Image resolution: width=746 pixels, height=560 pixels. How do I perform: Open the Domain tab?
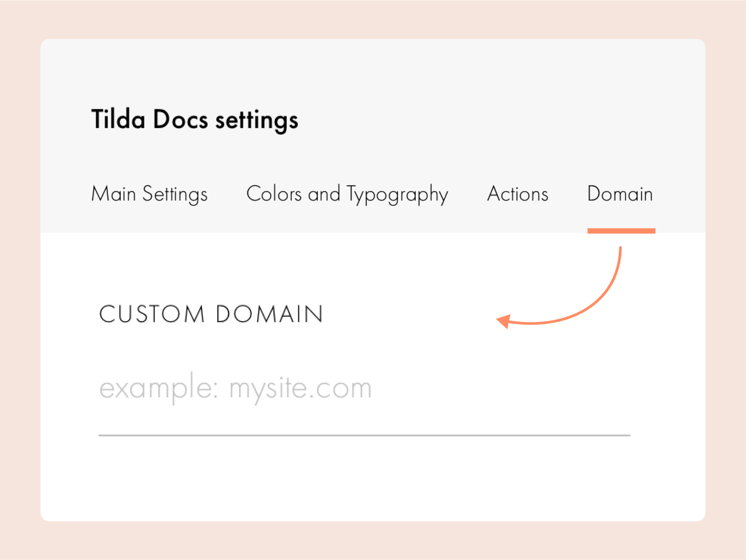[x=620, y=194]
